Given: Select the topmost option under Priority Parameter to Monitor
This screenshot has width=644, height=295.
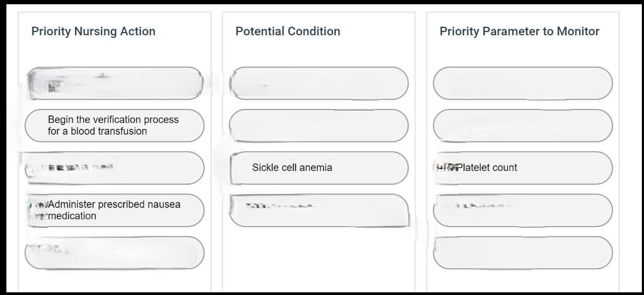Looking at the screenshot, I should 522,83.
